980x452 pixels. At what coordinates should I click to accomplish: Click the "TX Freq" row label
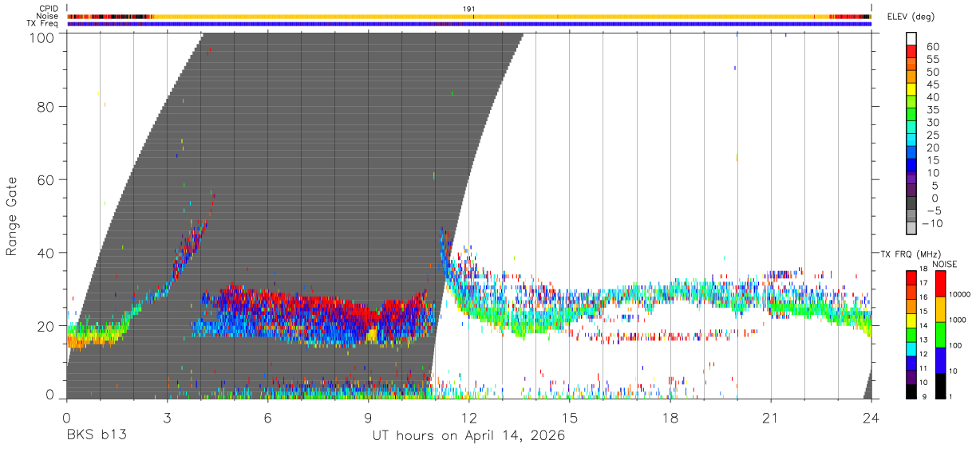point(43,24)
